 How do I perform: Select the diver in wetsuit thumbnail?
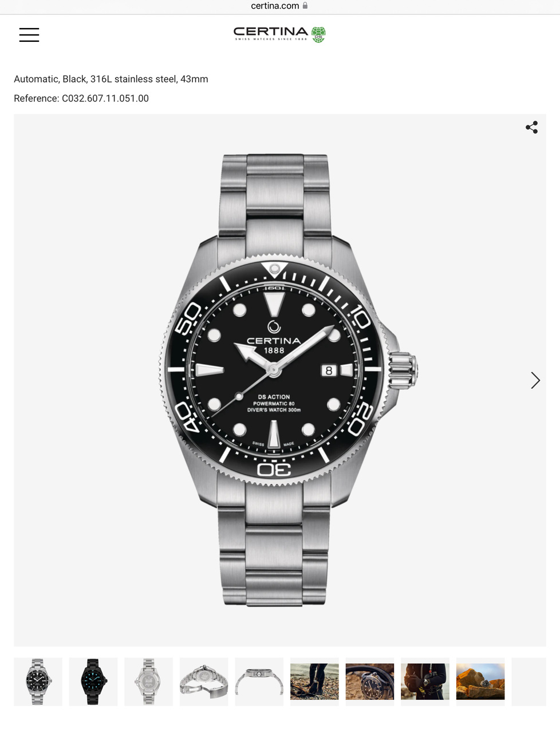coord(425,681)
